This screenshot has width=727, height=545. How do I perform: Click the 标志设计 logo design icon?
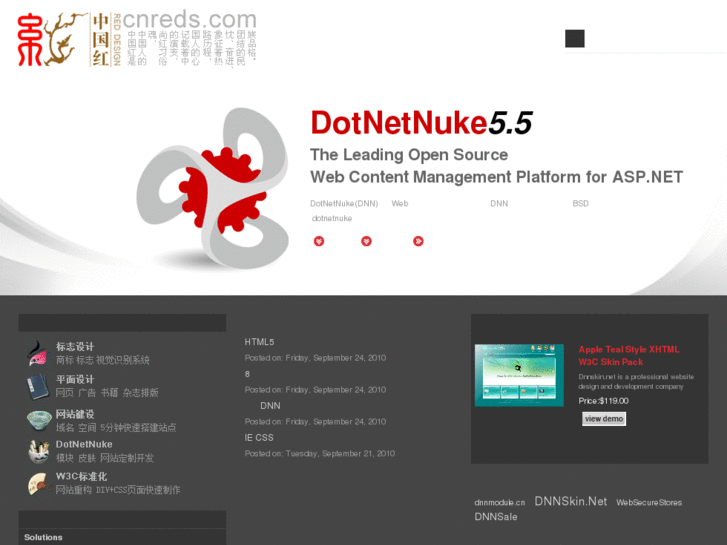tap(38, 354)
